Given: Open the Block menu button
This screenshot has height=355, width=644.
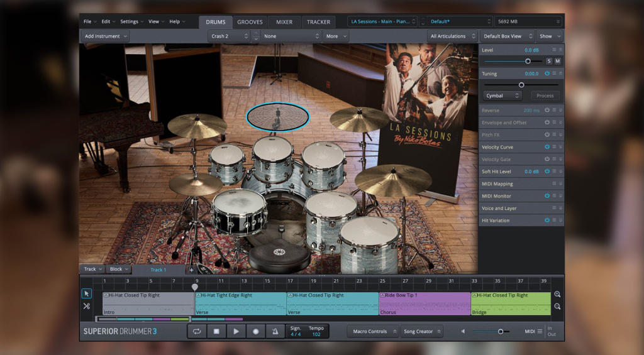Looking at the screenshot, I should coord(119,269).
